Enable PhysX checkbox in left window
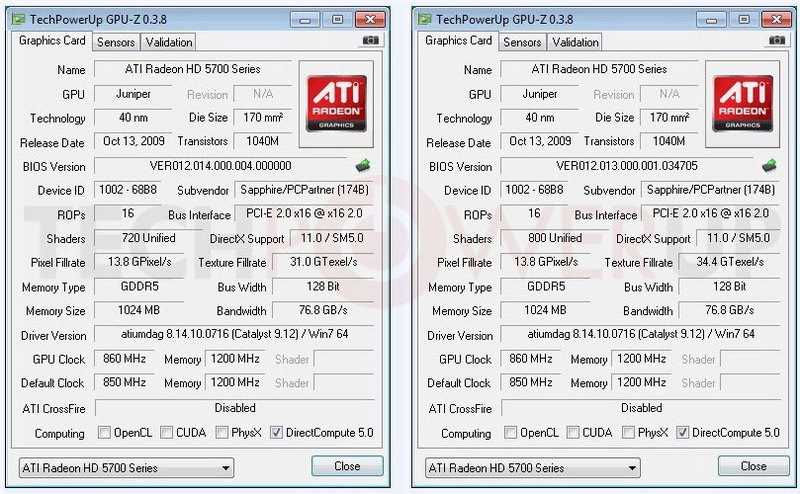The width and height of the screenshot is (800, 494). 221,433
